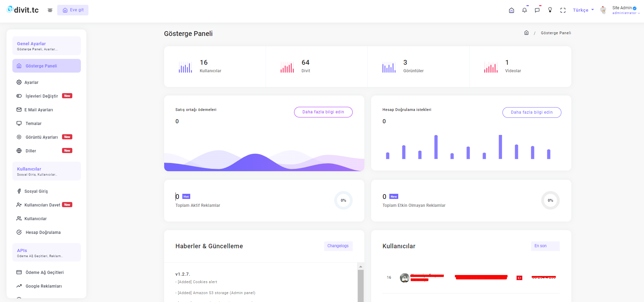The width and height of the screenshot is (644, 302).
Task: Open Ayarlar gear in sidebar
Action: click(19, 82)
